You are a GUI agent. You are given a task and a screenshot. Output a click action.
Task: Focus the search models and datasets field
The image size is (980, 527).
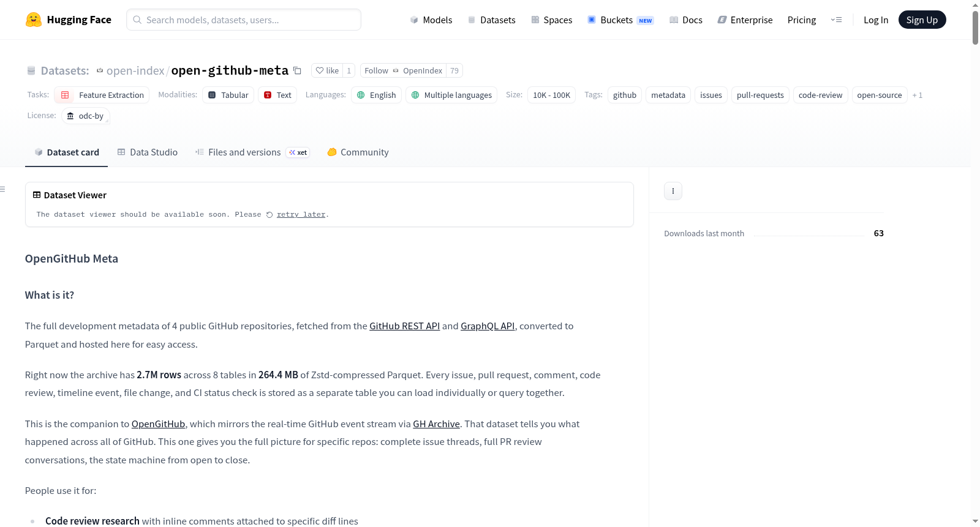(244, 20)
